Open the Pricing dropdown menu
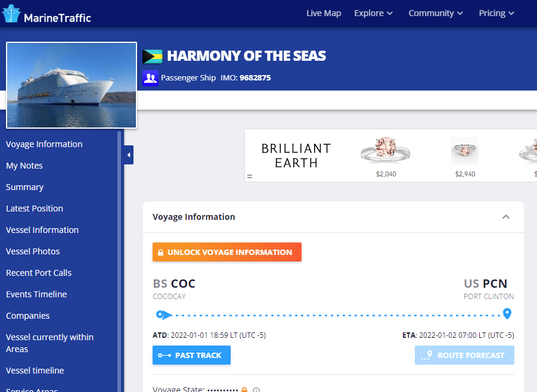This screenshot has height=392, width=537. [x=496, y=13]
